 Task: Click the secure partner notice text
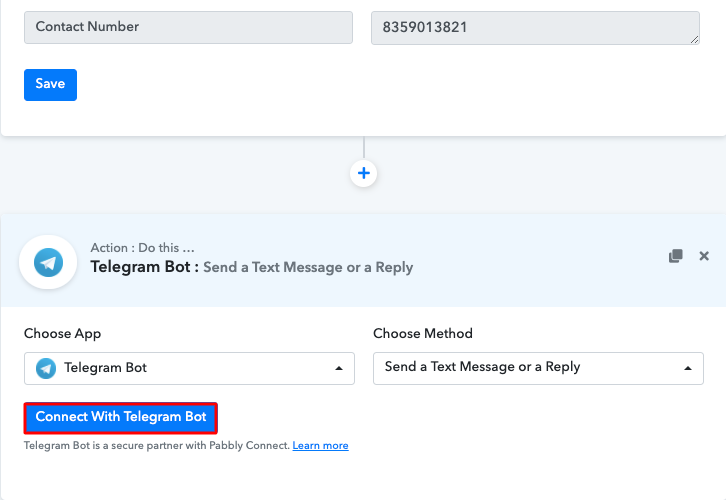pos(157,445)
